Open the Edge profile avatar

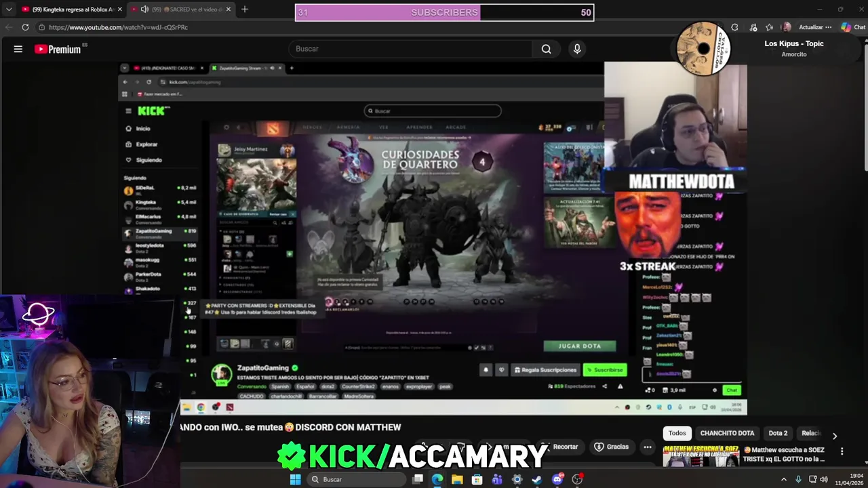(786, 27)
